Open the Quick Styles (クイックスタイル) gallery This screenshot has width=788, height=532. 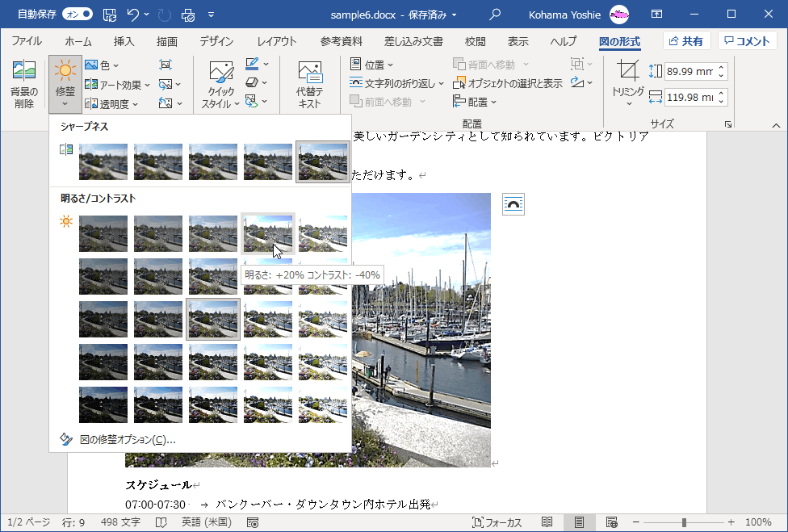click(221, 85)
